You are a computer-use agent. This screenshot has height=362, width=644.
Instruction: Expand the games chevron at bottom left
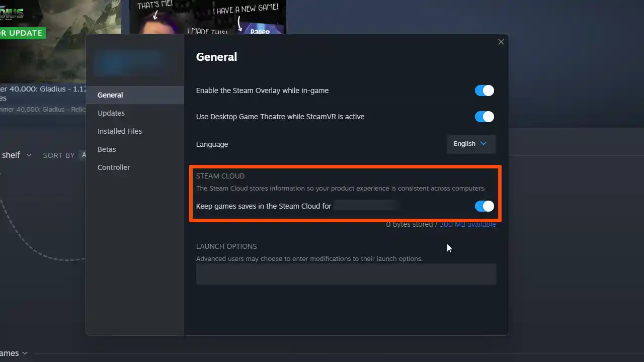[x=25, y=353]
